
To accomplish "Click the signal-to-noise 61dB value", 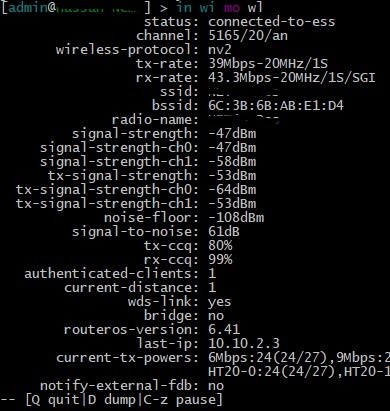I will [x=224, y=232].
